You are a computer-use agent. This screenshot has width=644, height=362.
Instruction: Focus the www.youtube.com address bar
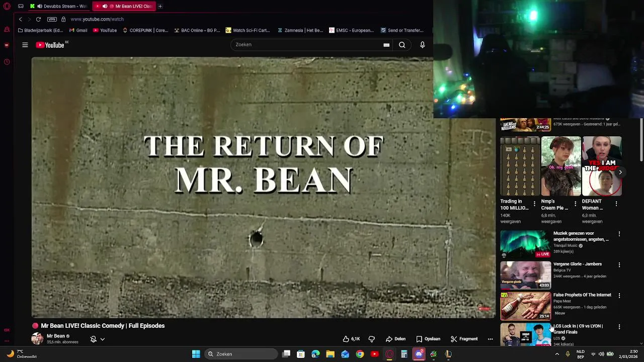click(x=97, y=19)
